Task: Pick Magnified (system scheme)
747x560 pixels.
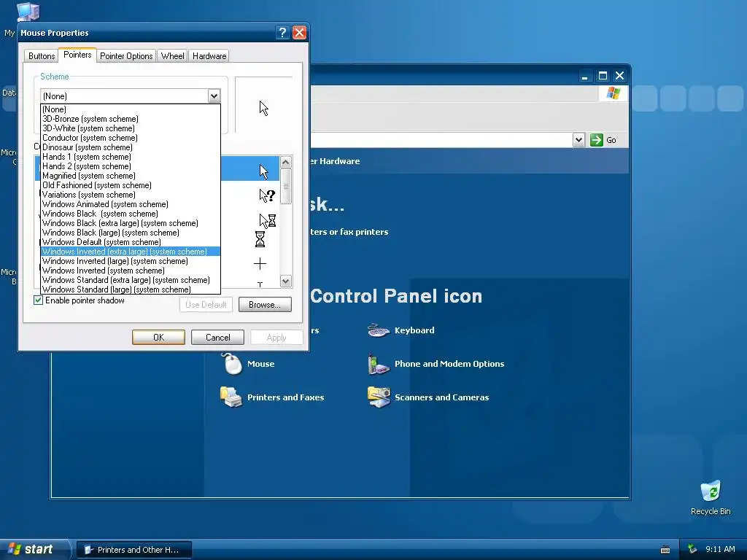Action: coord(131,176)
